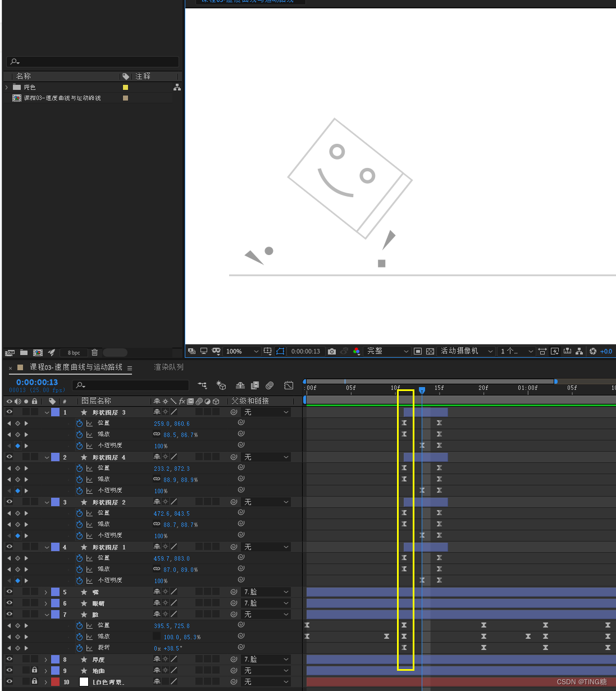Toggle fast previews icon in the viewer

pos(555,351)
